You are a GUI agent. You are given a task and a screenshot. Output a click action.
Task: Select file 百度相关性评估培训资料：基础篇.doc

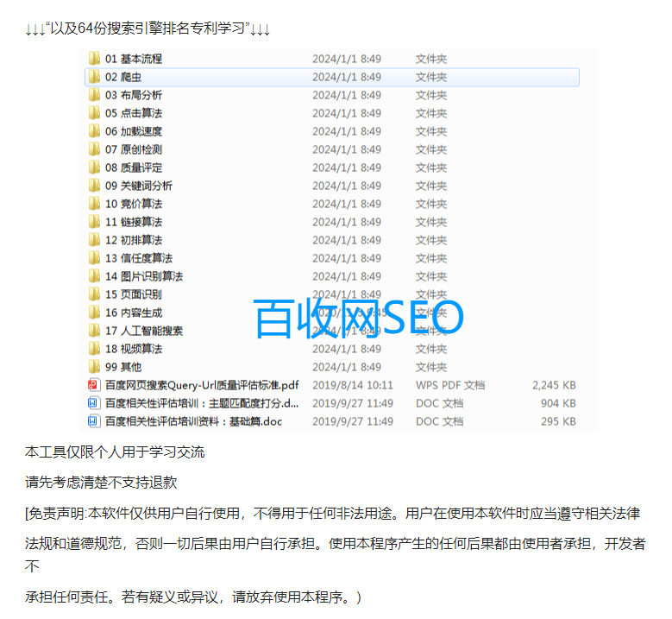click(194, 421)
